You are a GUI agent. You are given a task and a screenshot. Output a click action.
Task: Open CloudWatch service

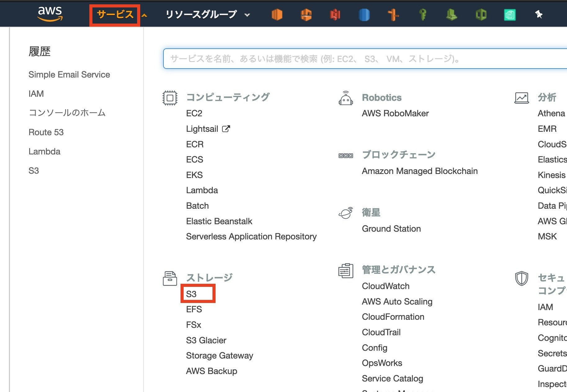pyautogui.click(x=386, y=286)
